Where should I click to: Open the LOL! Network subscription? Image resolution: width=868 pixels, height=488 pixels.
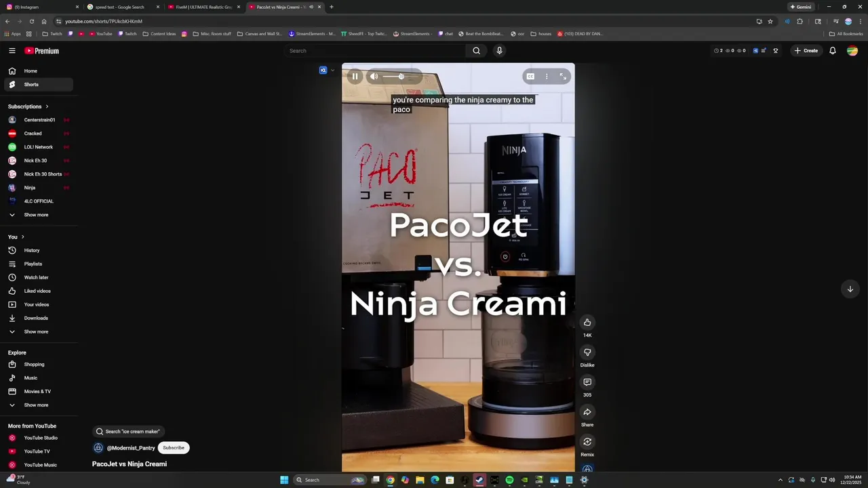39,147
